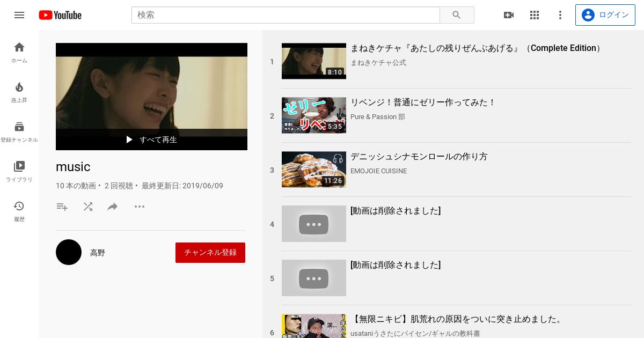Screen dimensions: 644x338
Task: Open the 高野 channel name link
Action: [98, 253]
